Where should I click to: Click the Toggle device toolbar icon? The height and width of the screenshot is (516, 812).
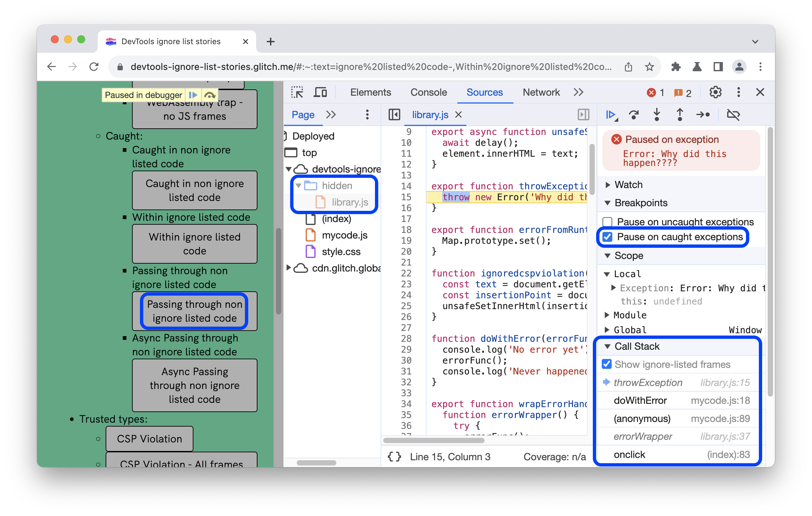[320, 92]
